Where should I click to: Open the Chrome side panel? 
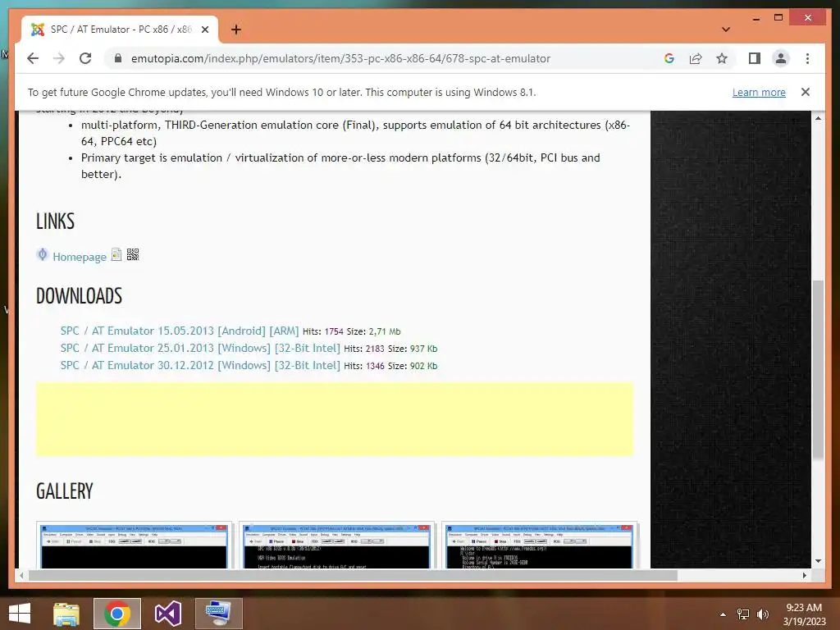click(x=755, y=58)
